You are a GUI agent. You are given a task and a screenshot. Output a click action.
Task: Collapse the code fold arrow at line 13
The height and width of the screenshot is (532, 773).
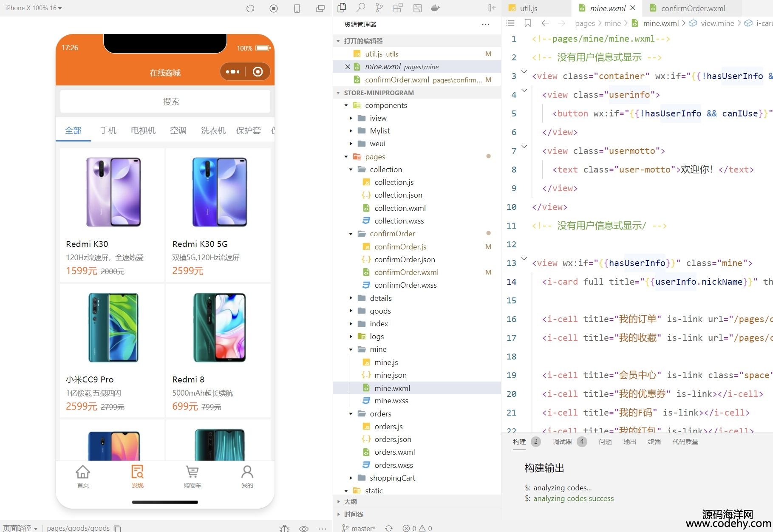pos(524,258)
